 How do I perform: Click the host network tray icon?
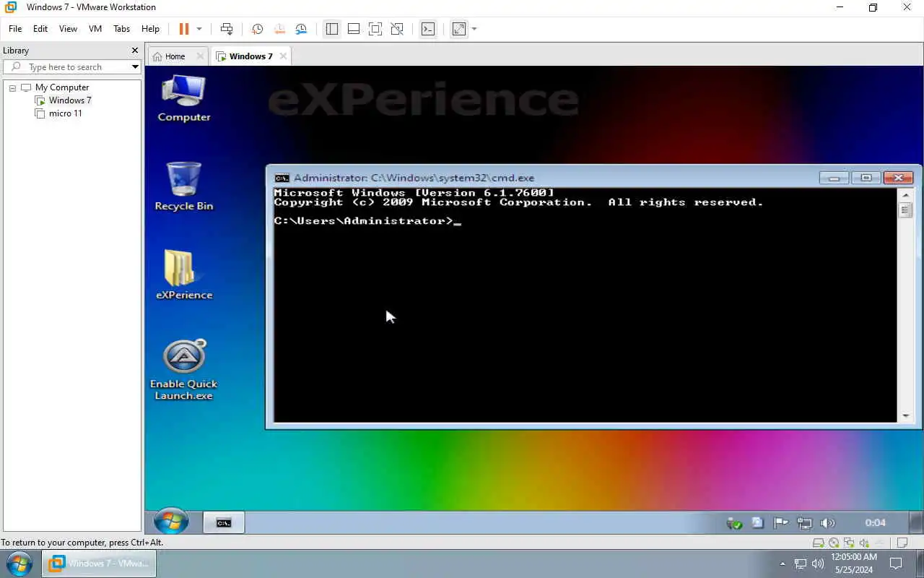click(x=801, y=564)
